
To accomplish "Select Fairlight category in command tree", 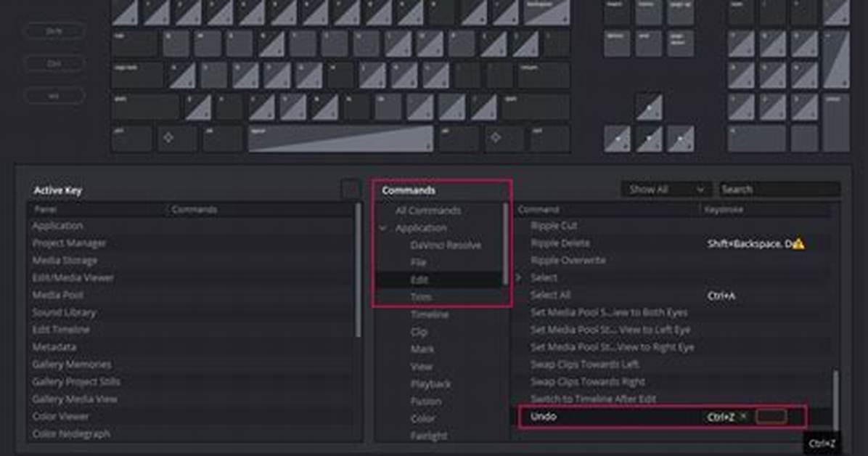I will [429, 436].
